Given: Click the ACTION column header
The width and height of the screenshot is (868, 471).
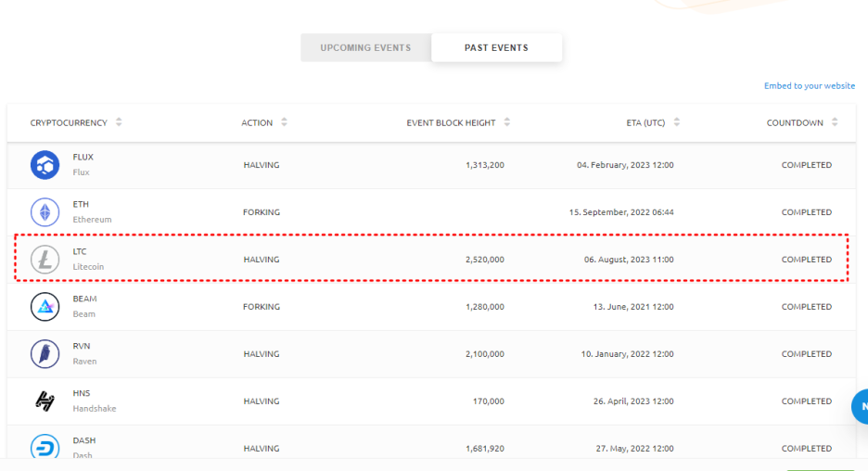Looking at the screenshot, I should tap(257, 123).
